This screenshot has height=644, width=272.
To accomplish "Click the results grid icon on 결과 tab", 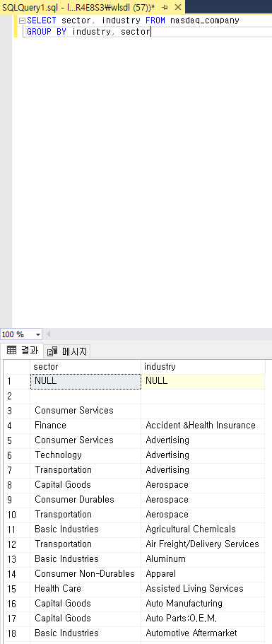I will [11, 351].
